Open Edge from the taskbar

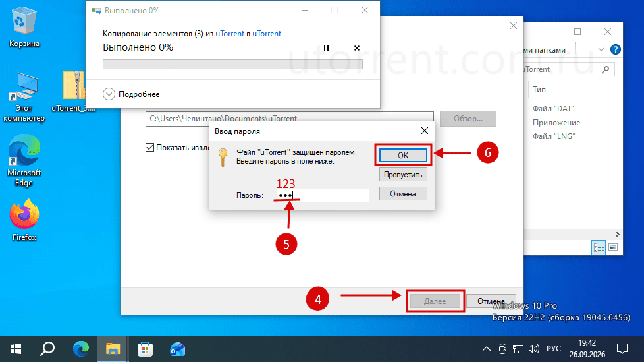coord(81,349)
